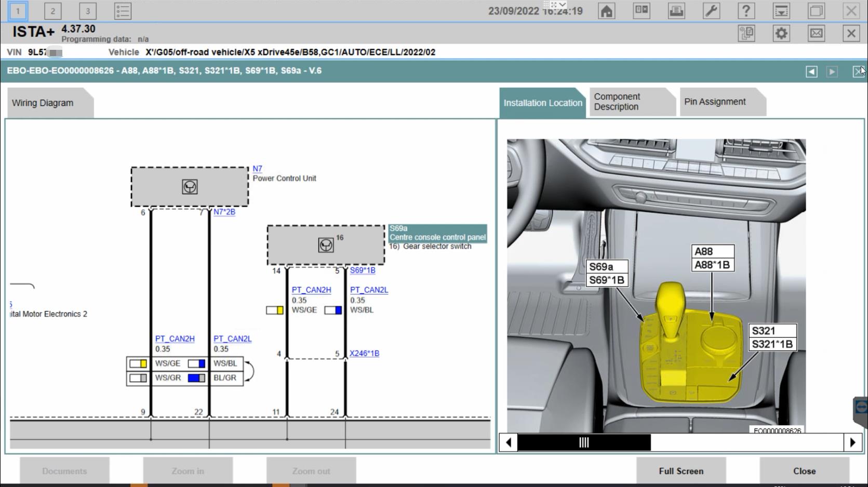Click the horizontal scrollbar thumb under image

584,442
